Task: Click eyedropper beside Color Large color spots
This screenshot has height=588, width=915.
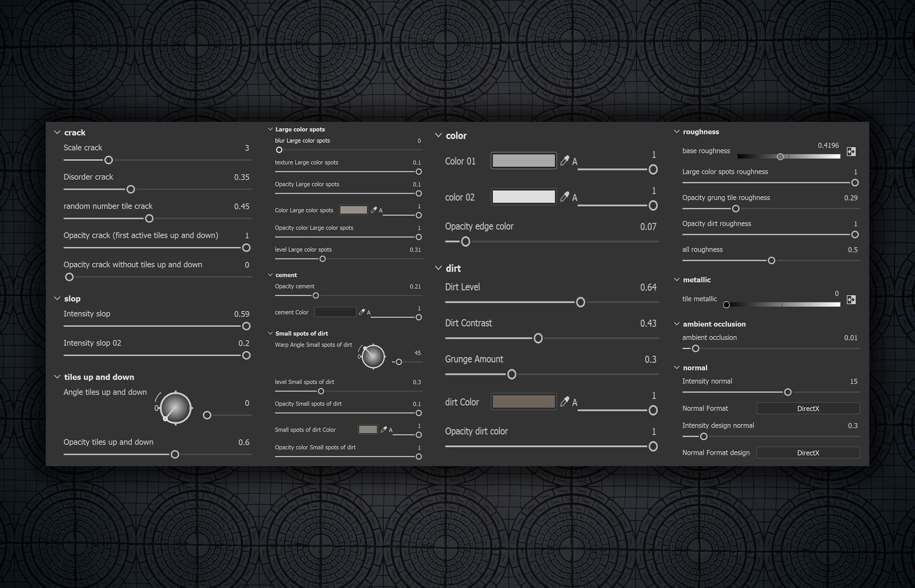Action: coord(374,210)
